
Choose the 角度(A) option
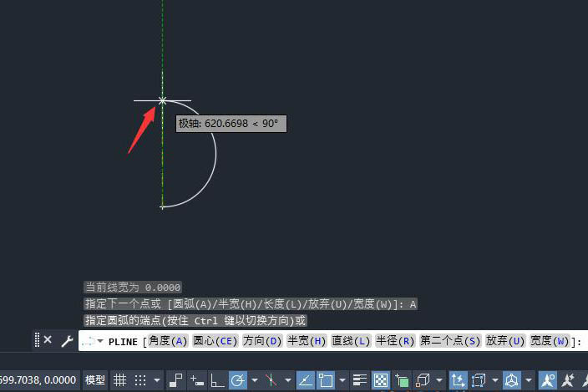coord(168,341)
